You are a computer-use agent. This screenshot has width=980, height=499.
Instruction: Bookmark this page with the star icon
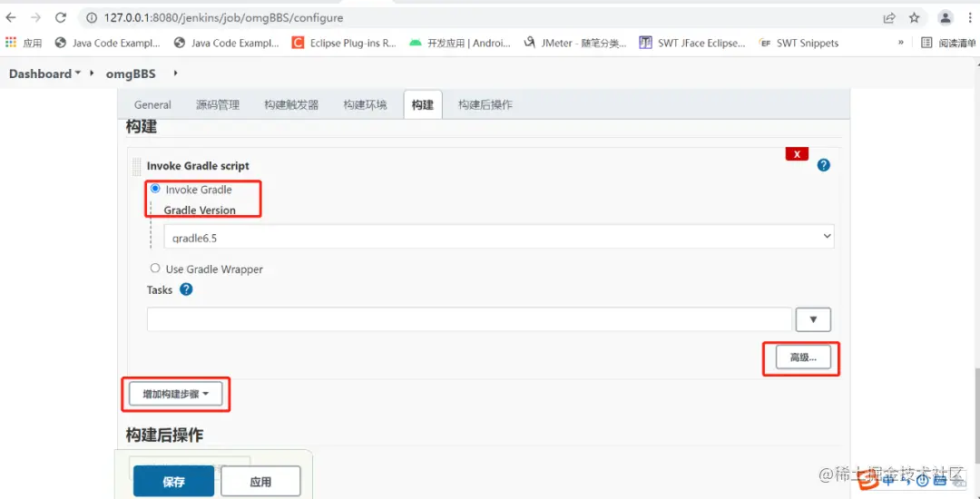915,18
